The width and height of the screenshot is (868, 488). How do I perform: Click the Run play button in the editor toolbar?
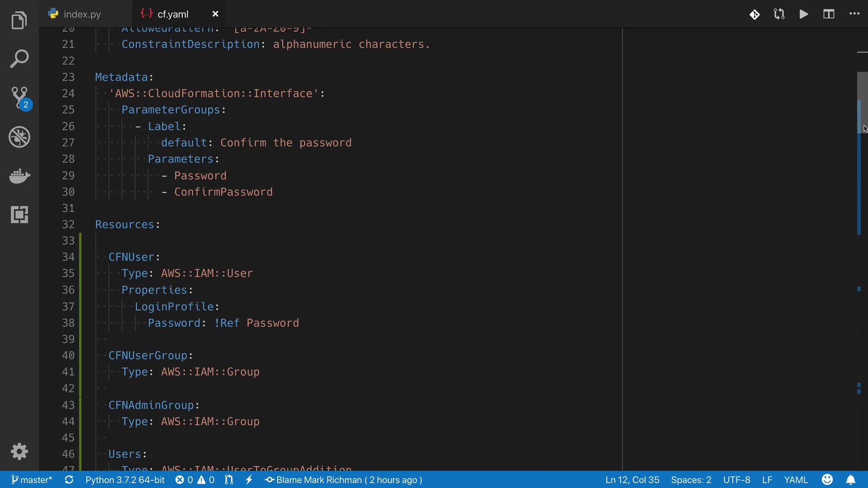coord(804,14)
